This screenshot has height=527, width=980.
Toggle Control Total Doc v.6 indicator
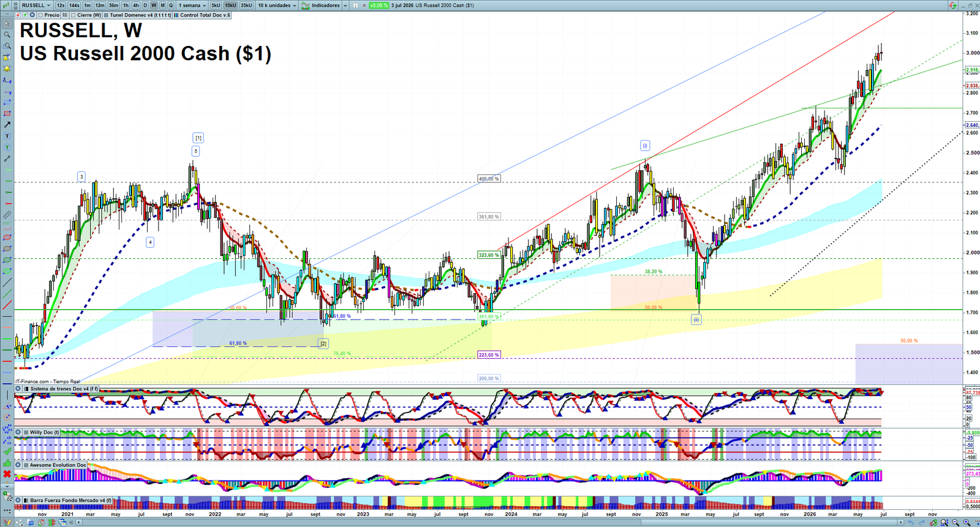tap(176, 15)
